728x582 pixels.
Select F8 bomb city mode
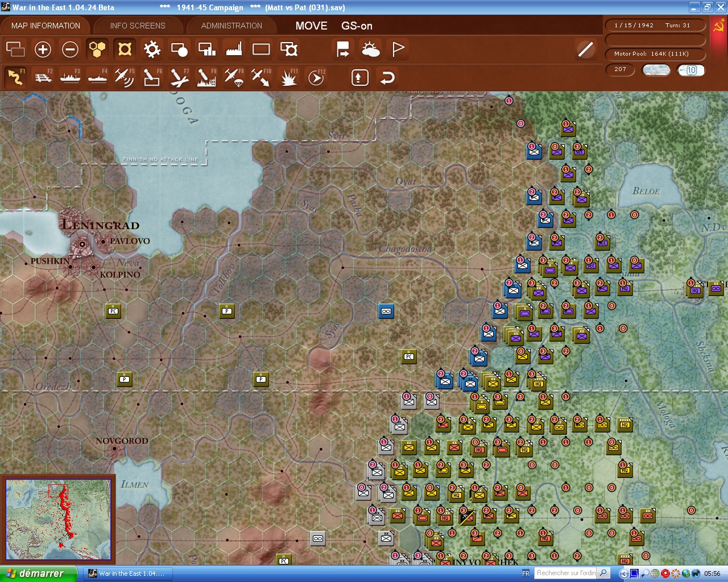206,77
